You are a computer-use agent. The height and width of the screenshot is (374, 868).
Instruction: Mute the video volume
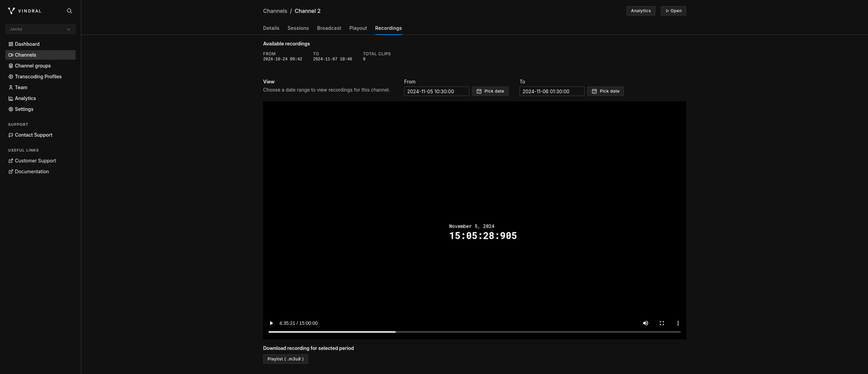pos(646,323)
